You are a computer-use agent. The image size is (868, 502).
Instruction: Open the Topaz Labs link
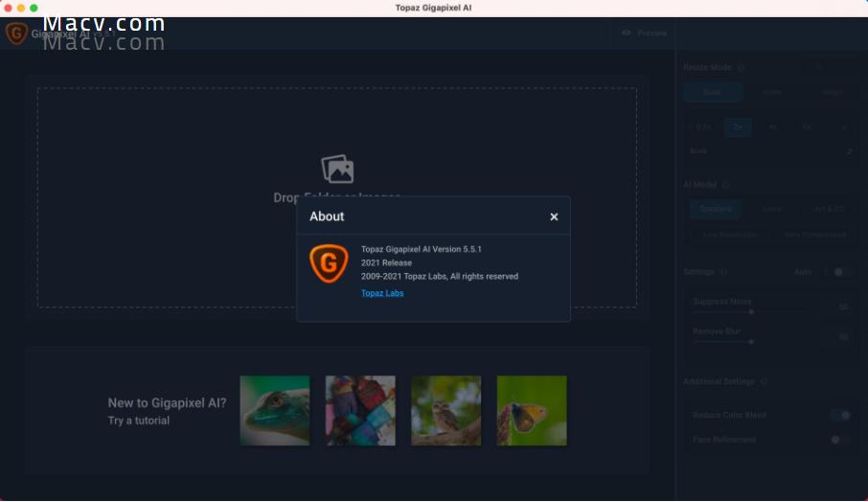[382, 293]
